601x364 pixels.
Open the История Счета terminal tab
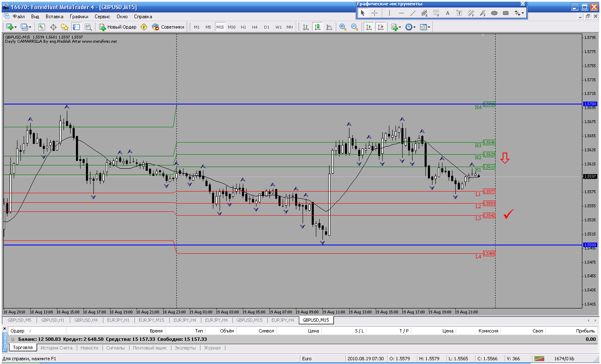point(56,348)
